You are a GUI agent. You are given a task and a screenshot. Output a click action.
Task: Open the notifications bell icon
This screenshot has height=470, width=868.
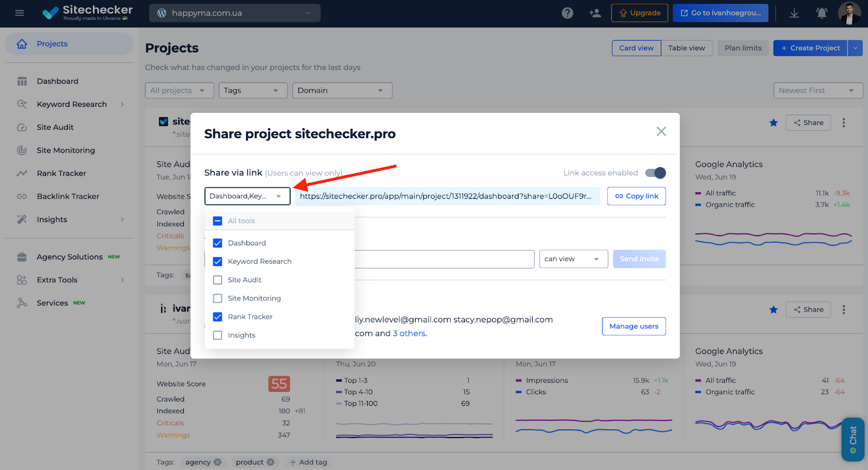(822, 13)
